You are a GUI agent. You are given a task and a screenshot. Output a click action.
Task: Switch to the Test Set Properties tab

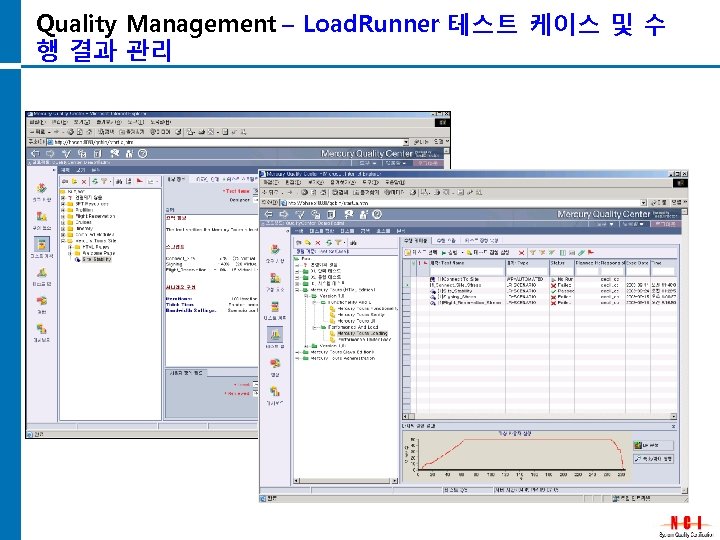[481, 240]
